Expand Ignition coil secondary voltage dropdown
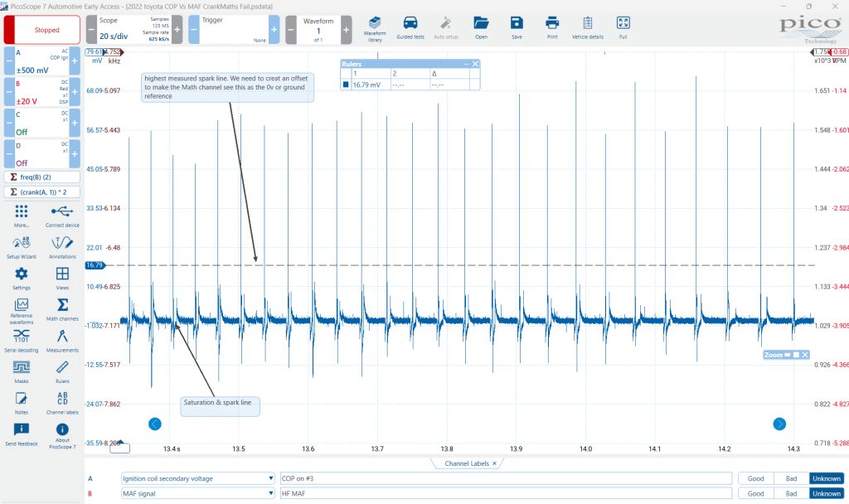This screenshot has width=849, height=504. [271, 478]
